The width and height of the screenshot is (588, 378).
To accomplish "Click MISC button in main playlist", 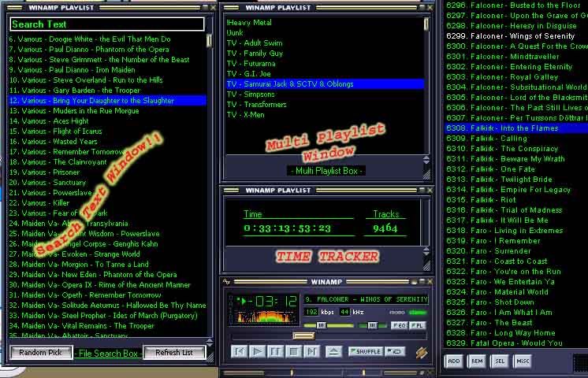I will [523, 361].
